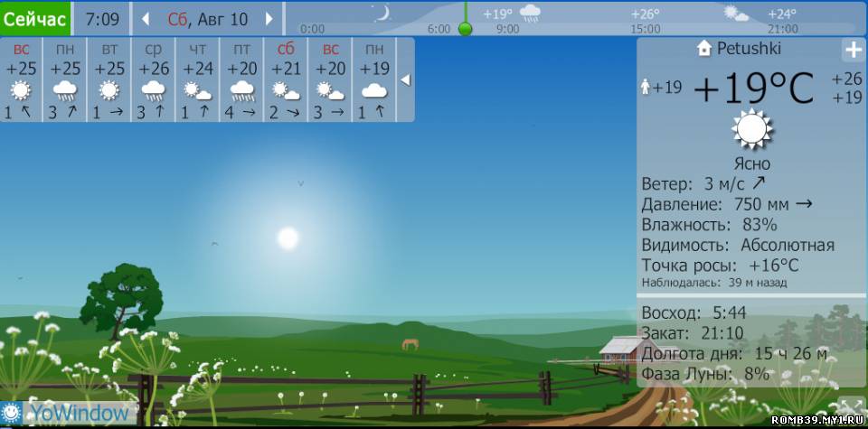Go to previous day with left arrow

[x=146, y=19]
